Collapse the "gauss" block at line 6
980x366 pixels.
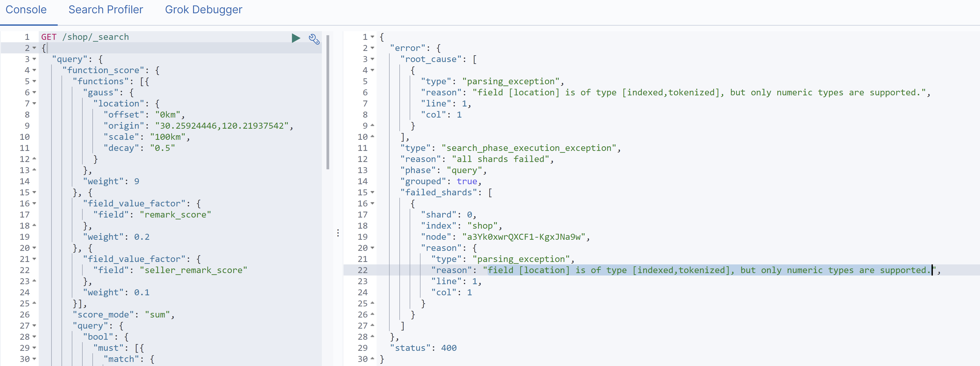[35, 92]
